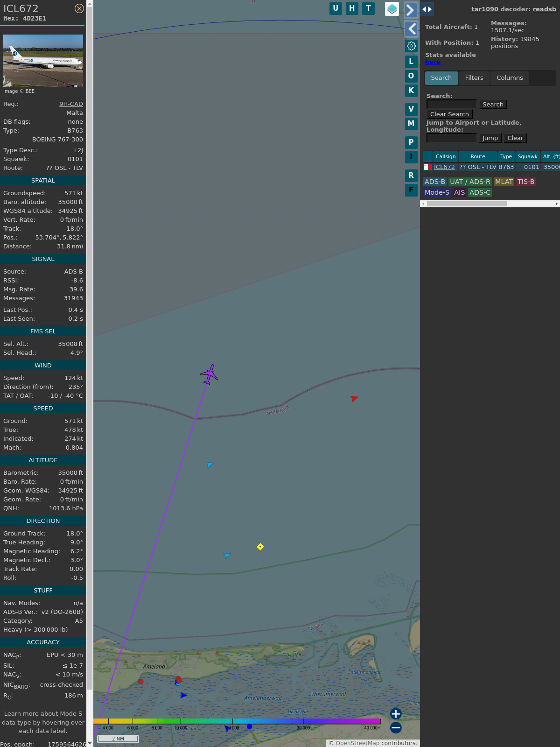Click the purple ICL672 airplane icon
This screenshot has height=747, width=560.
click(209, 374)
